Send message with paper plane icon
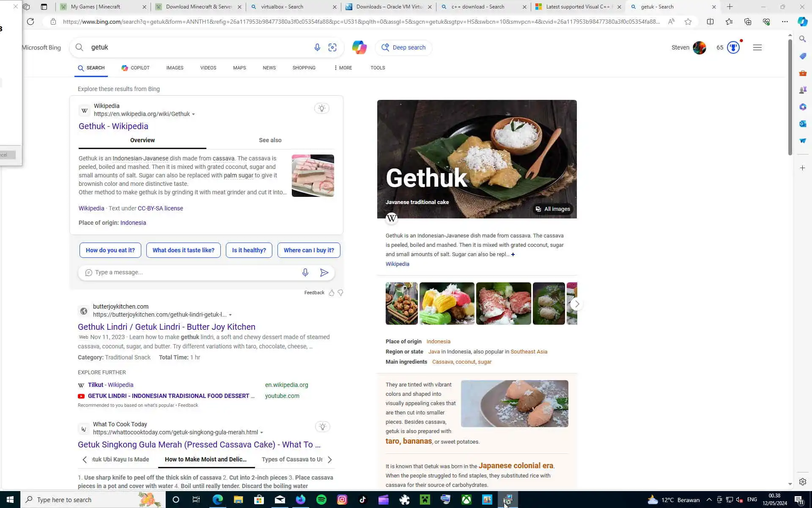Image resolution: width=812 pixels, height=508 pixels. pyautogui.click(x=324, y=273)
